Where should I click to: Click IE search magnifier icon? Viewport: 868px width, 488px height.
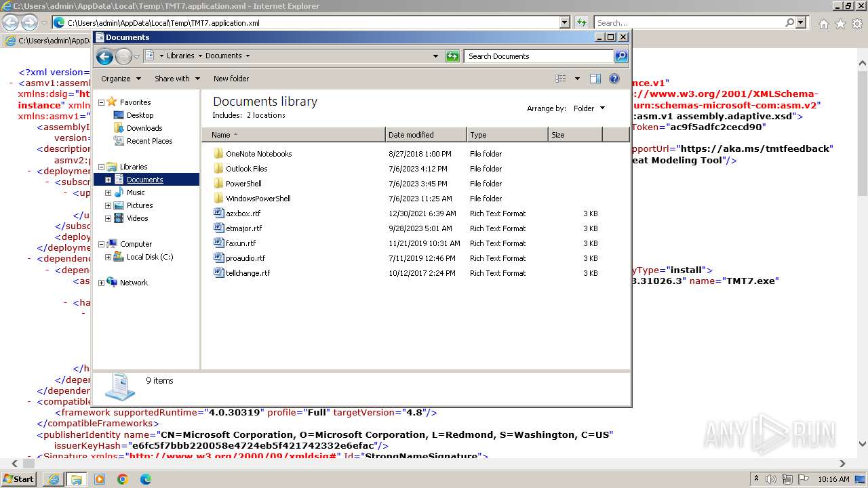789,22
